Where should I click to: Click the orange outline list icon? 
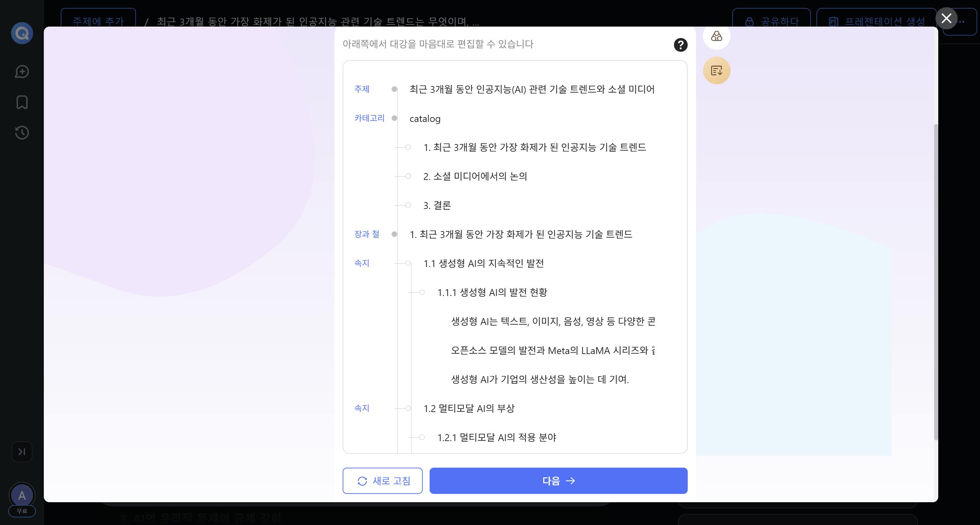tap(716, 70)
